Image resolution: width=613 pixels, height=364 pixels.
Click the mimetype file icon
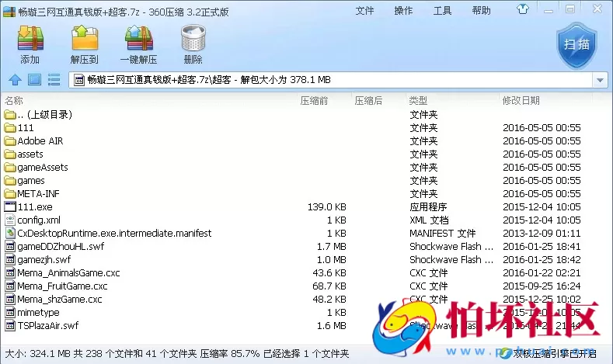[x=10, y=313]
